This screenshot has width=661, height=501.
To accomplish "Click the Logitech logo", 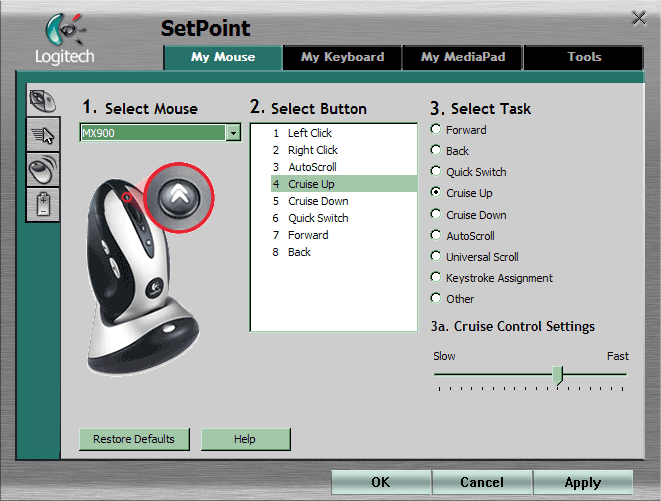I will click(x=64, y=39).
